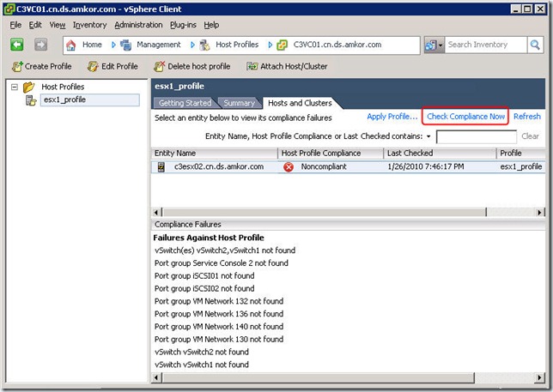Screen dimensions: 553x392
Task: Select esx1_profile in the tree
Action: [x=90, y=100]
